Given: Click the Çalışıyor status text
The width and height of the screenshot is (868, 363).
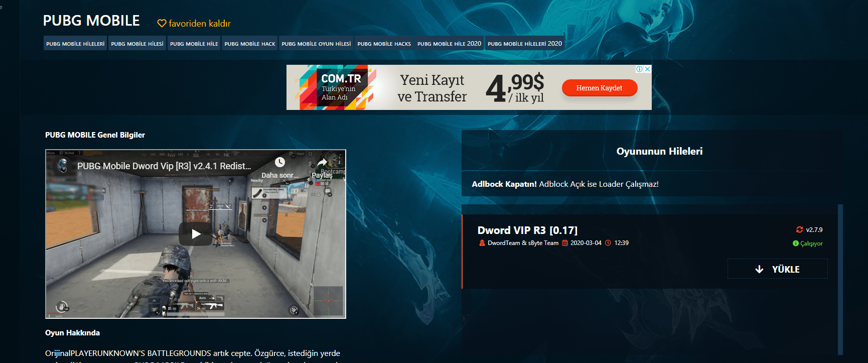Looking at the screenshot, I should click(811, 244).
